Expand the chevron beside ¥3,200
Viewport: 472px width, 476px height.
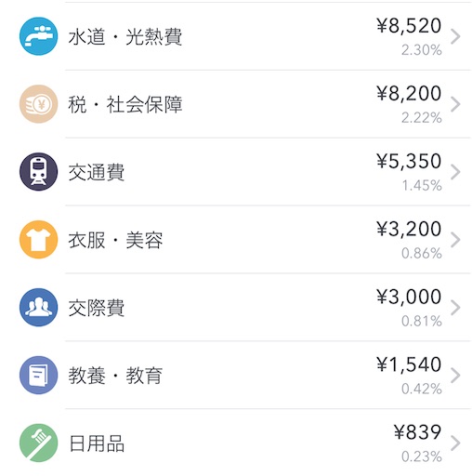455,240
